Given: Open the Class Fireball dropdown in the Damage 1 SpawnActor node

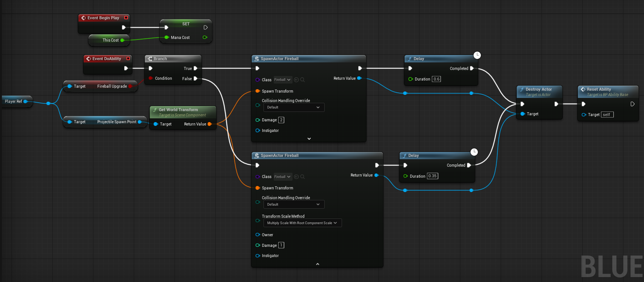Looking at the screenshot, I should click(283, 177).
